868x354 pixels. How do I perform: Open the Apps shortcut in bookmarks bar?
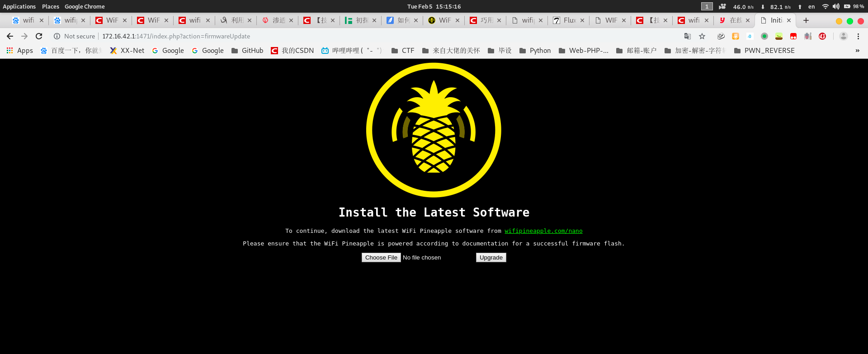(x=20, y=51)
